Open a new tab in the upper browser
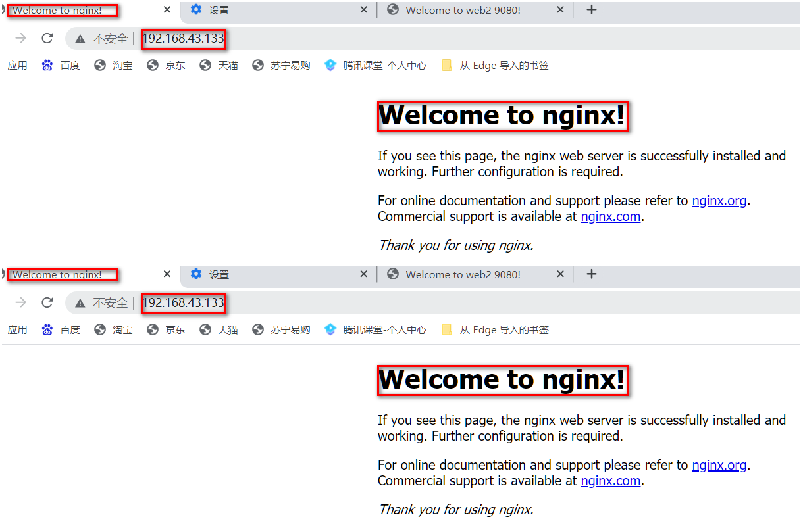 click(x=592, y=10)
